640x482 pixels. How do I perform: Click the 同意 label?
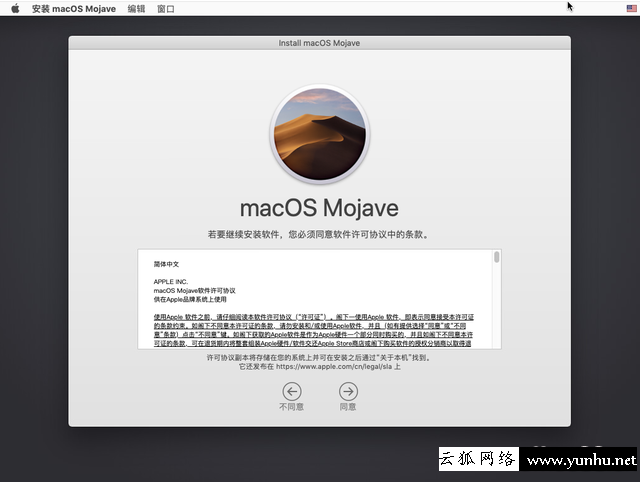(348, 407)
